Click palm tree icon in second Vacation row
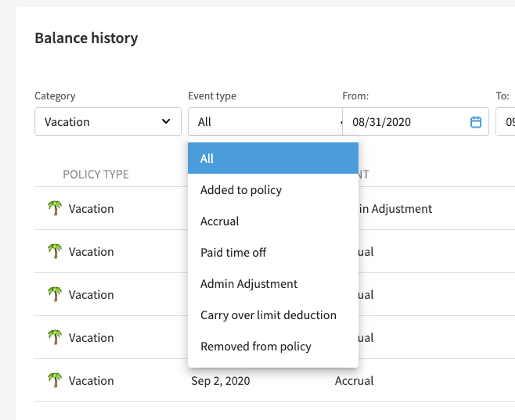The height and width of the screenshot is (420, 515). click(x=55, y=251)
